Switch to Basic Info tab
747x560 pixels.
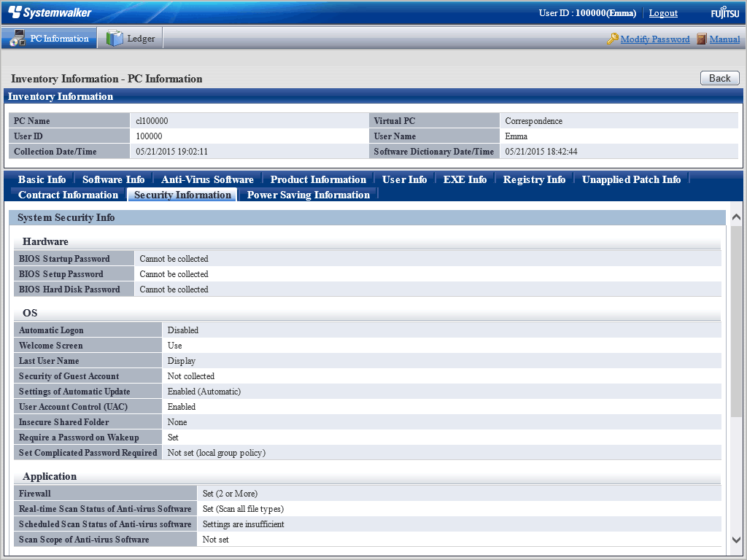click(42, 179)
